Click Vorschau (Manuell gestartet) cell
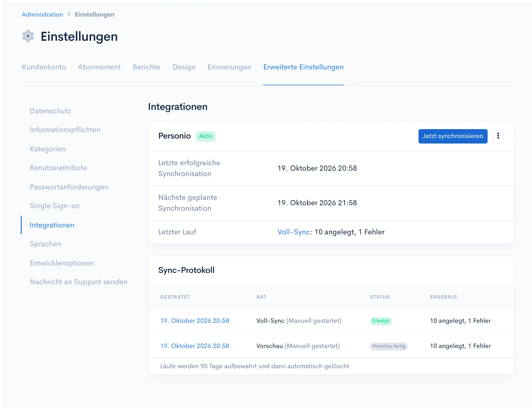532x408 pixels. click(x=298, y=346)
